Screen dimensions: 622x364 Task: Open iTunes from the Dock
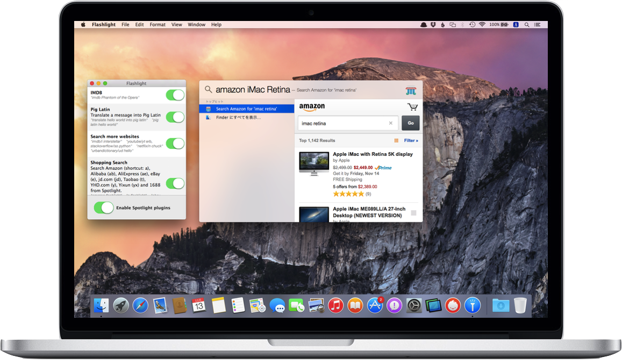pyautogui.click(x=335, y=305)
